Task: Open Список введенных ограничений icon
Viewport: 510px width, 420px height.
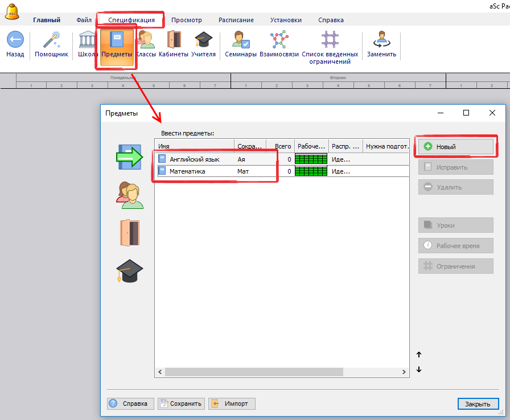Action: tap(330, 40)
